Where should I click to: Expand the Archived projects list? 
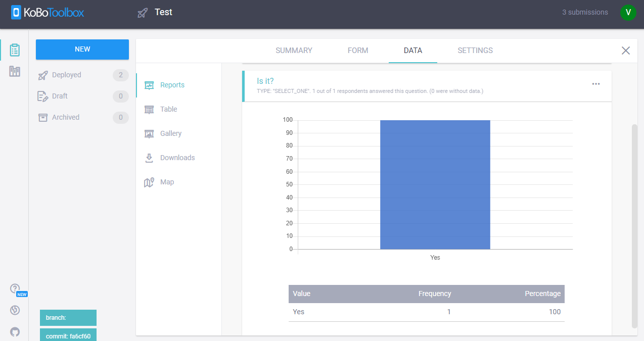tap(66, 117)
